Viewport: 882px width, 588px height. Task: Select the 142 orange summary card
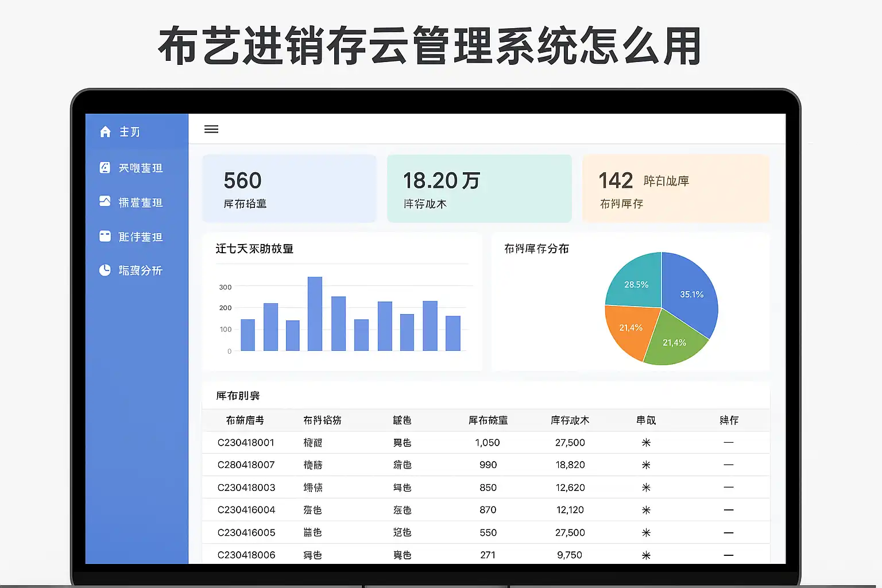pyautogui.click(x=676, y=188)
